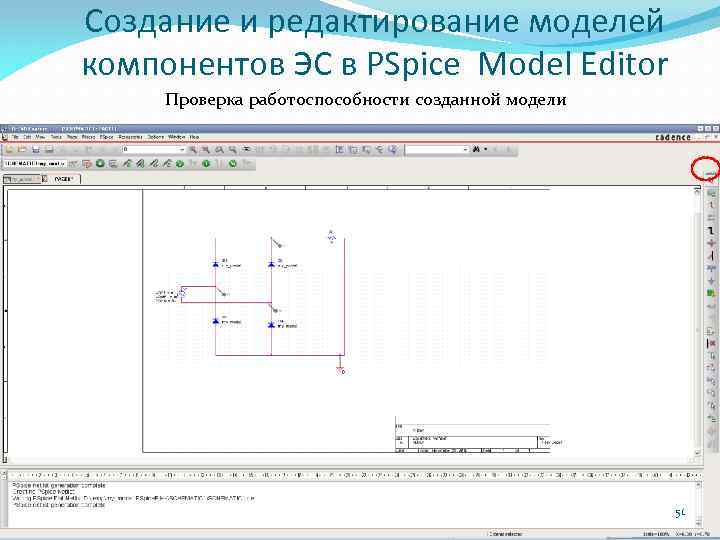This screenshot has width=720, height=540.
Task: Click the View simulation results icon
Action: (x=113, y=163)
